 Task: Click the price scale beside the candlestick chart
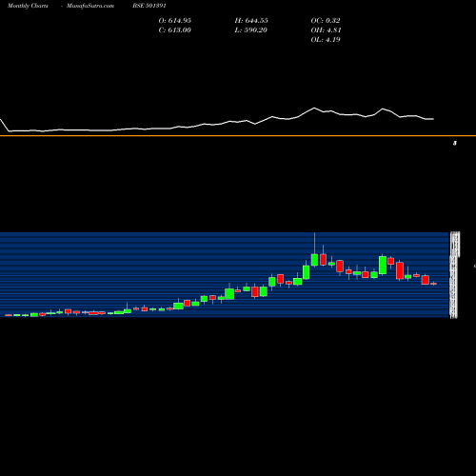point(454,275)
